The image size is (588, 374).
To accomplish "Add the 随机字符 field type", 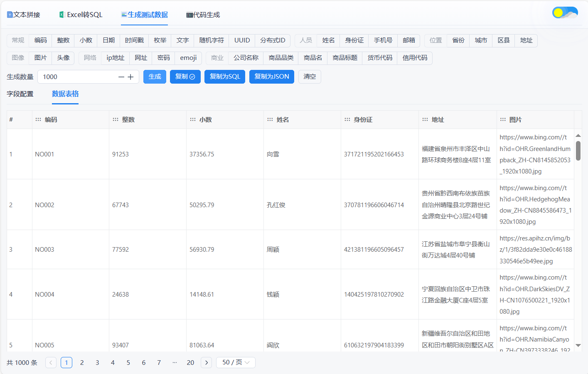I will click(212, 40).
